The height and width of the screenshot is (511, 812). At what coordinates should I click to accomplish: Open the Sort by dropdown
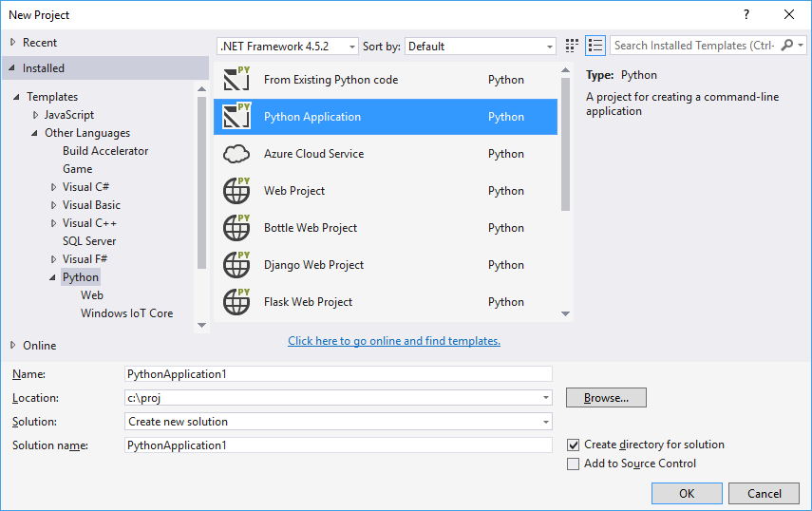[481, 46]
